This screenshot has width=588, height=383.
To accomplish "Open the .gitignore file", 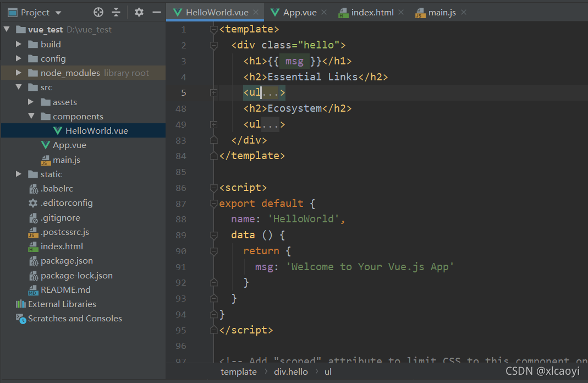I will click(x=61, y=217).
